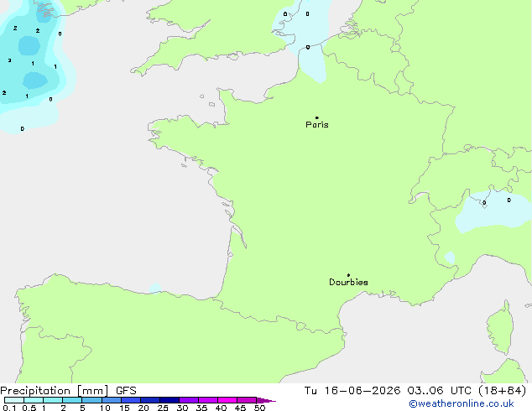Click the legend value '0.1'
532x411 pixels.
click(9, 408)
